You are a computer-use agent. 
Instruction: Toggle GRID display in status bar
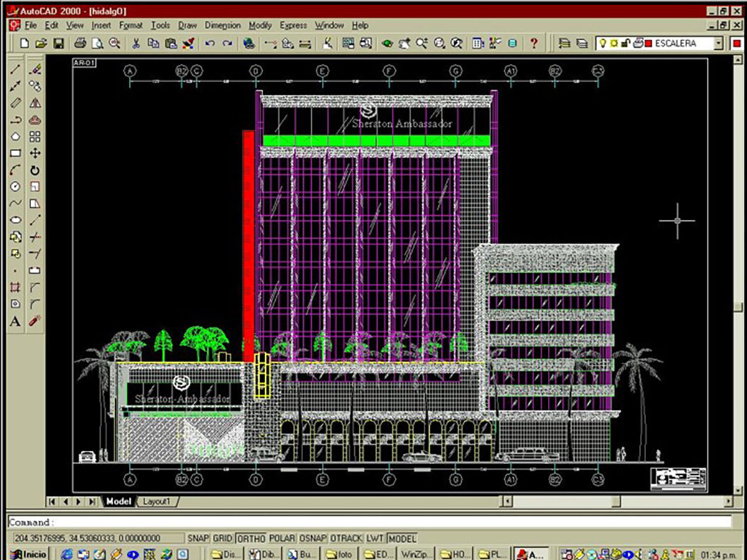click(223, 538)
